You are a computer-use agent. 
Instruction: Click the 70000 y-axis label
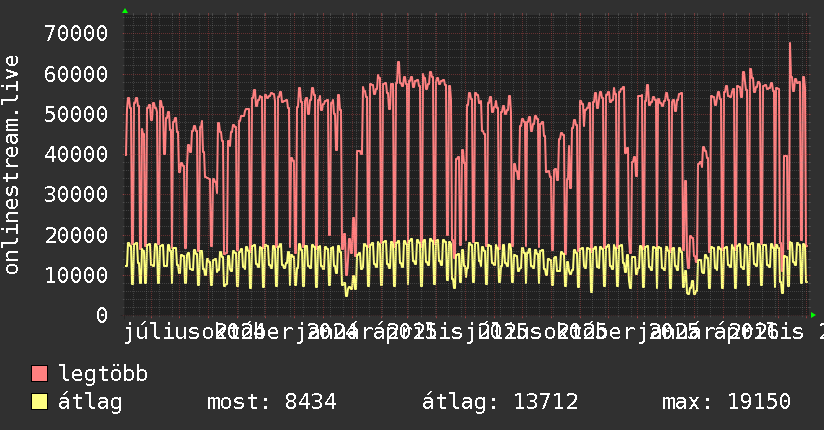[76, 34]
